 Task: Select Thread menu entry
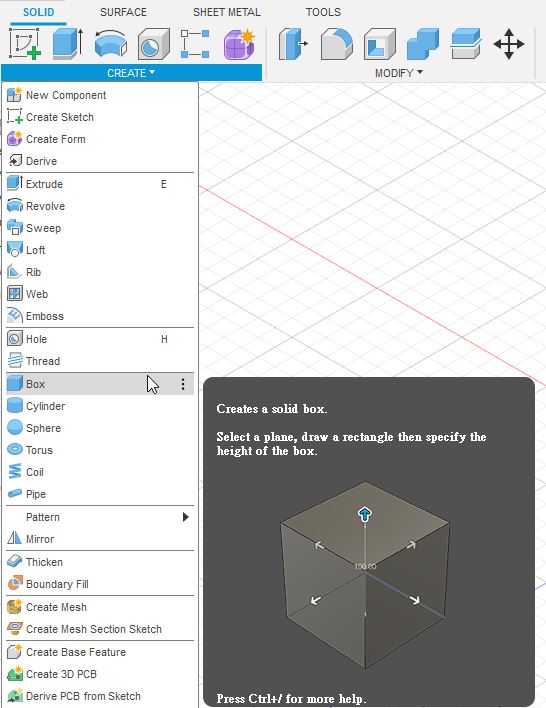click(x=100, y=361)
